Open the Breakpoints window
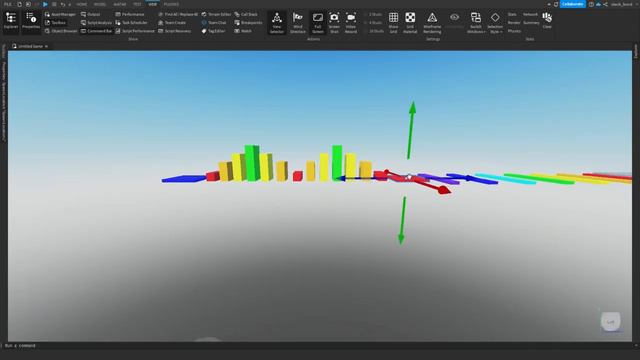 [x=248, y=23]
